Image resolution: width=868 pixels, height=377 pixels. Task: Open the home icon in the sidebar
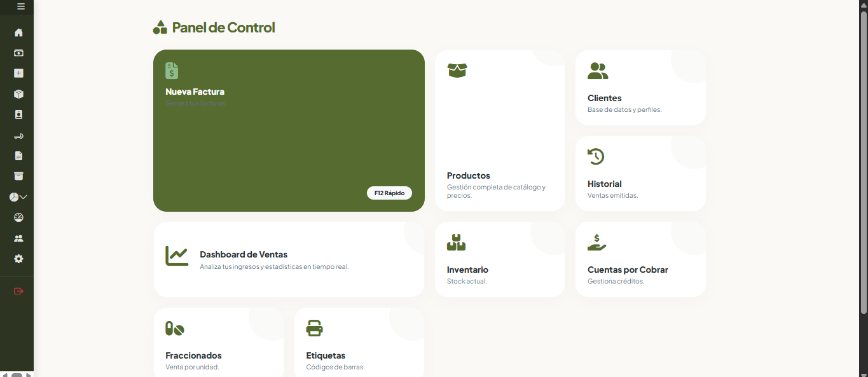[x=18, y=32]
